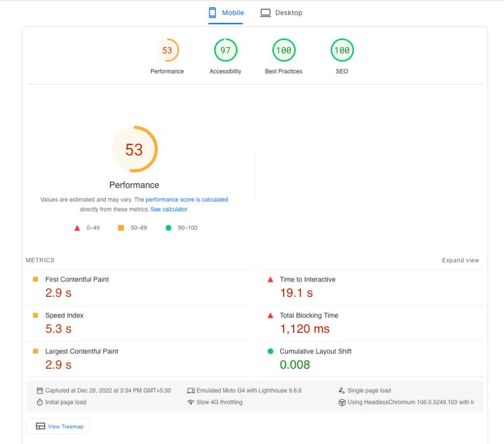Open the performance score is calculated link

click(x=187, y=199)
